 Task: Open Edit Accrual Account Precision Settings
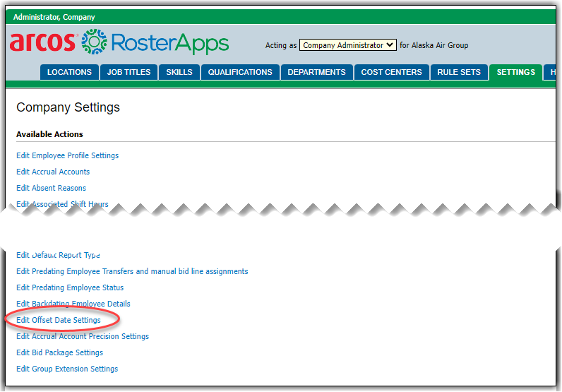83,336
